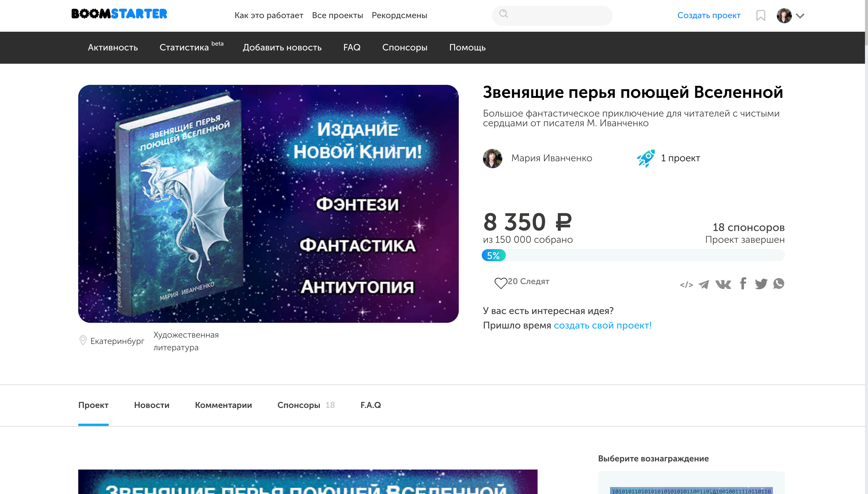Click the embed code share icon
This screenshot has height=494, width=868.
[x=686, y=284]
